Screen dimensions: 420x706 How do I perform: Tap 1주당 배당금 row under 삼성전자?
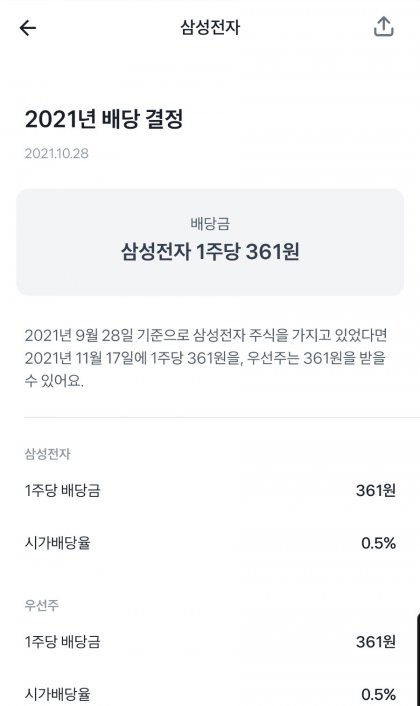coord(210,490)
